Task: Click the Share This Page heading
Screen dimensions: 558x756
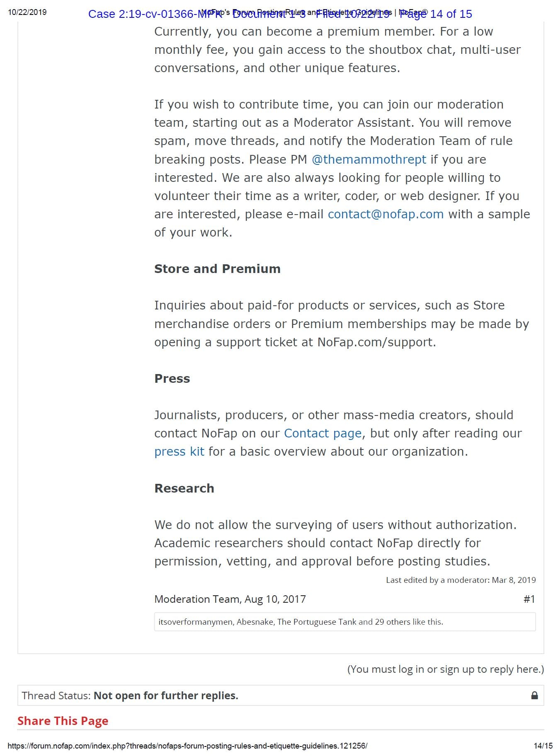Action: (63, 721)
